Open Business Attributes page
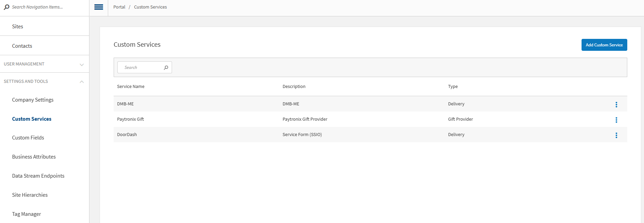Image resolution: width=644 pixels, height=223 pixels. click(34, 157)
